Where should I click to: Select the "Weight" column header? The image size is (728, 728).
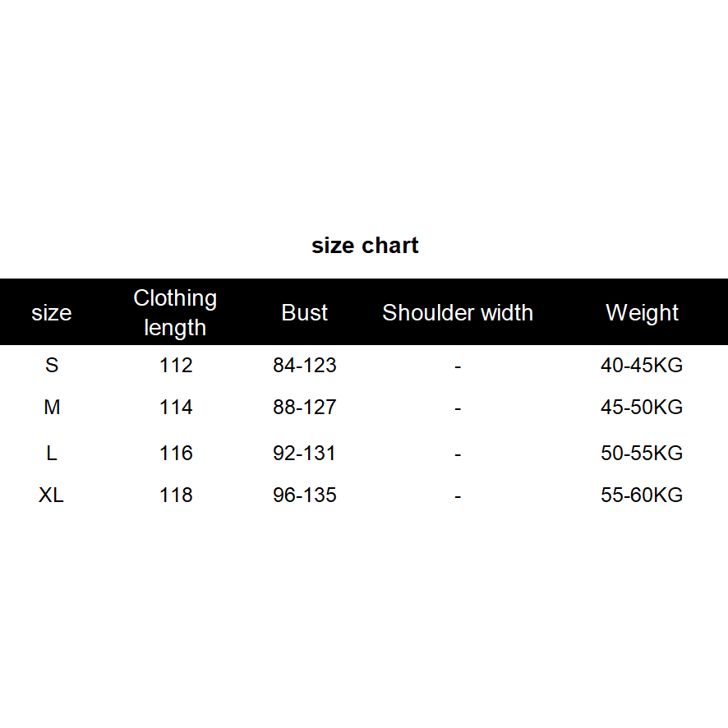point(642,313)
